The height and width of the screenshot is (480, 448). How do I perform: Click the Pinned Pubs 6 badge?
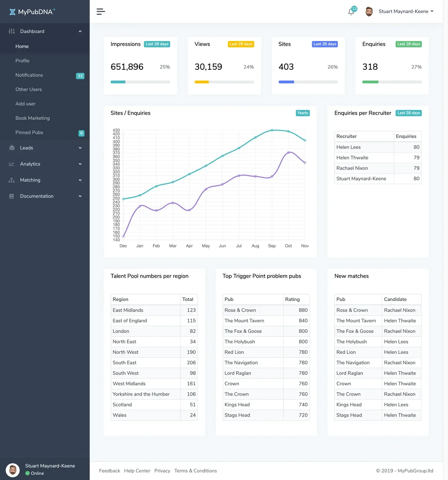(81, 133)
